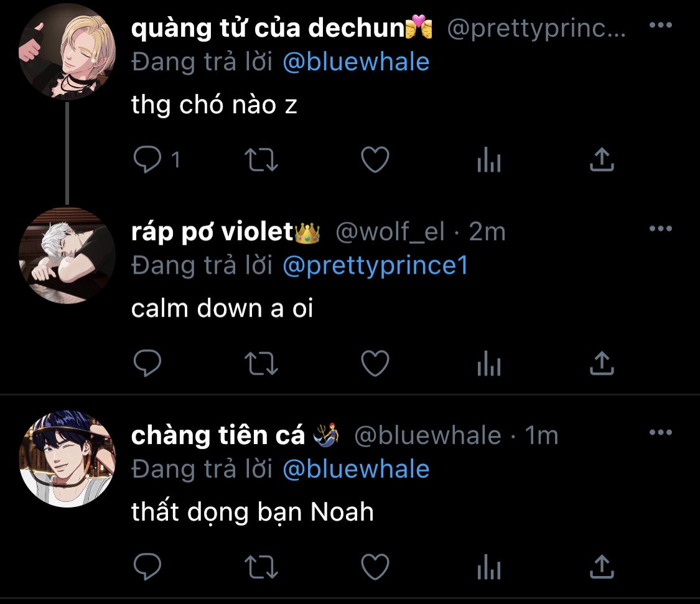Screen dimensions: 700x604
Task: Open the blonde avatar of 'quàng tử của dechun'
Action: click(67, 52)
